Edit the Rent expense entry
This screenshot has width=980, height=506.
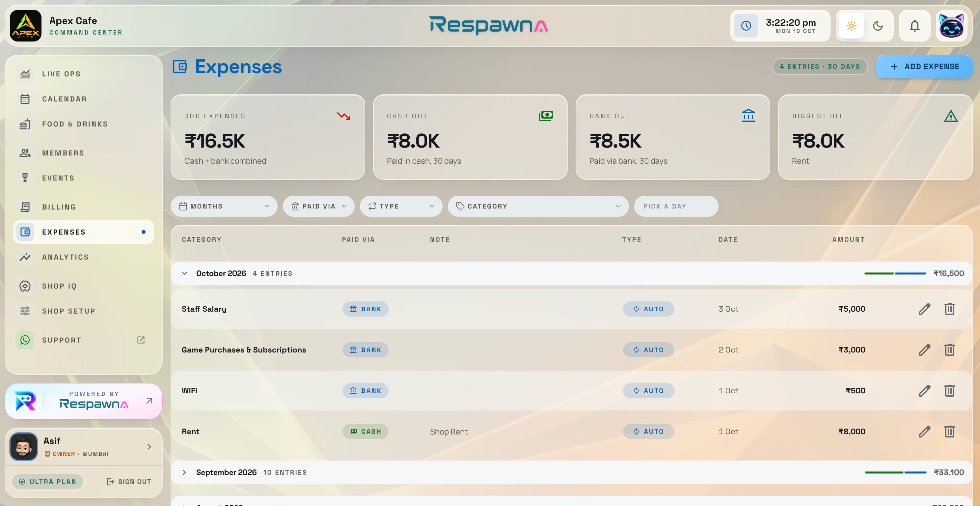coord(924,432)
